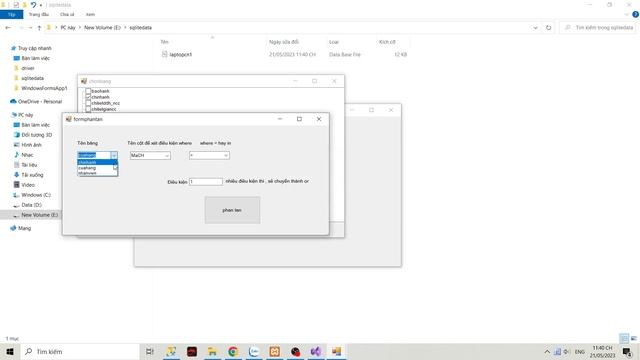Viewport: 640px width, 360px height.
Task: Click the taskbar Tìm kiếm search box
Action: (x=80, y=351)
